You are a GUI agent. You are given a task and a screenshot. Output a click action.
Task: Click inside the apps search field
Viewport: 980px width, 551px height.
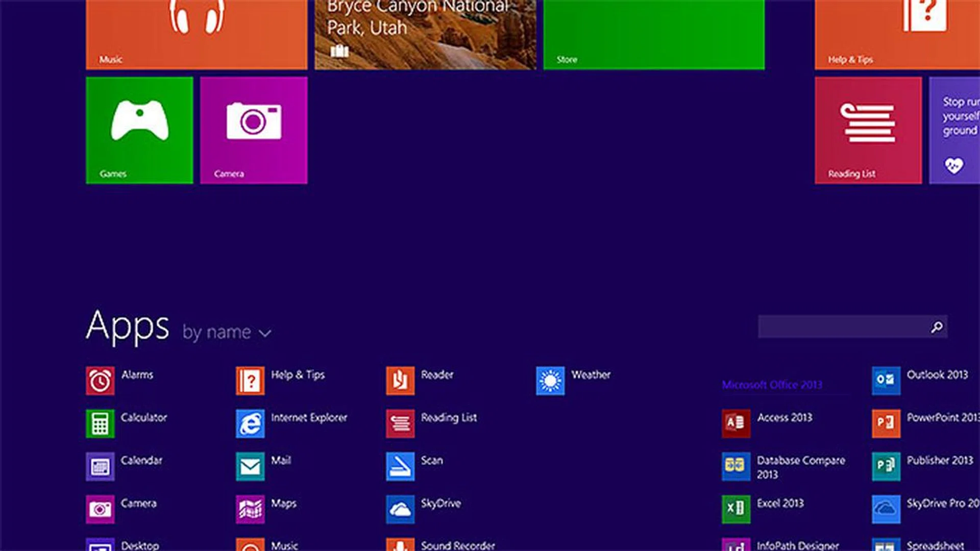[842, 327]
